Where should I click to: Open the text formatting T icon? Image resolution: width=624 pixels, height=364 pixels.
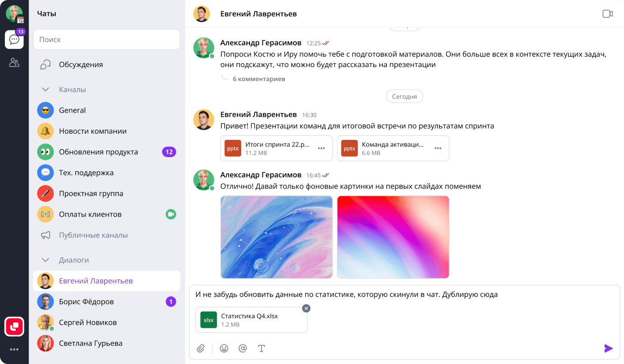pyautogui.click(x=261, y=349)
